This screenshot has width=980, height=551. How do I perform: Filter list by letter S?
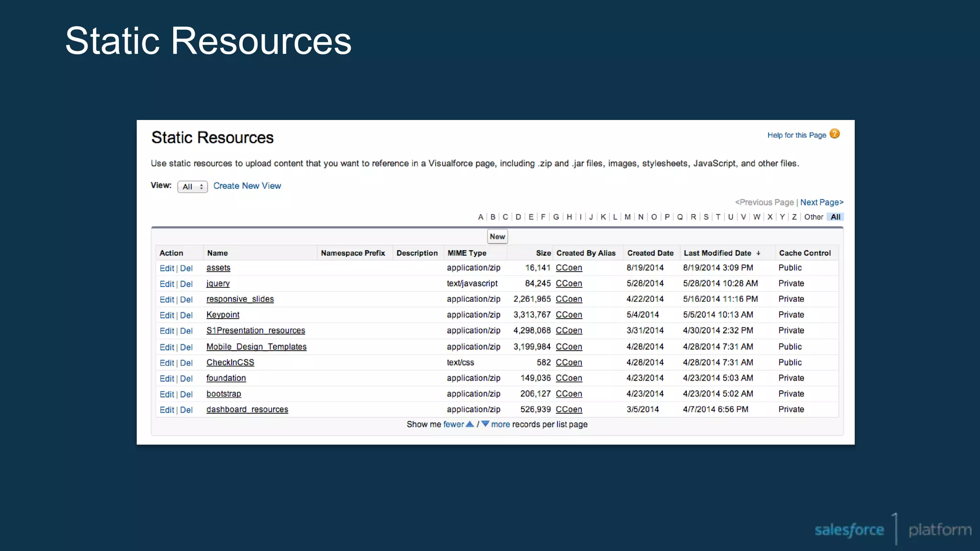pos(706,217)
